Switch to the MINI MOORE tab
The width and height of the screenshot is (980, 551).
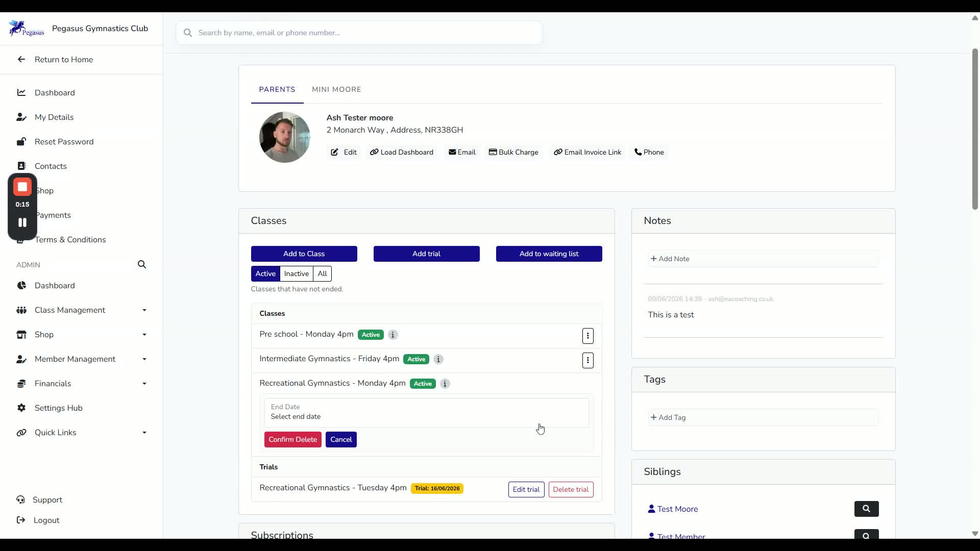(336, 89)
